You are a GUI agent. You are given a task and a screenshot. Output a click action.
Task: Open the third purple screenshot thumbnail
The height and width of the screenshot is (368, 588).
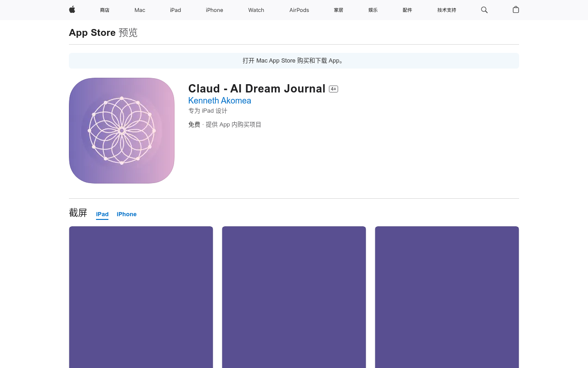pos(447,297)
